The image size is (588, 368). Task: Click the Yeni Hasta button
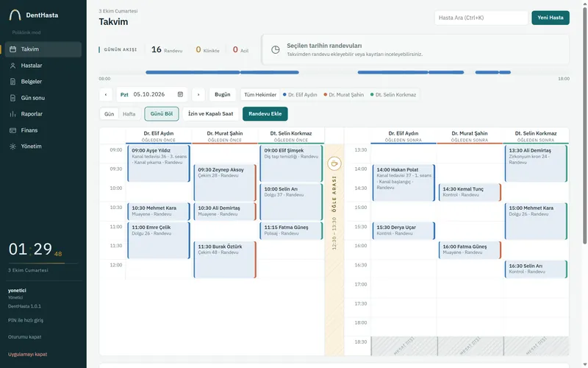click(x=550, y=18)
